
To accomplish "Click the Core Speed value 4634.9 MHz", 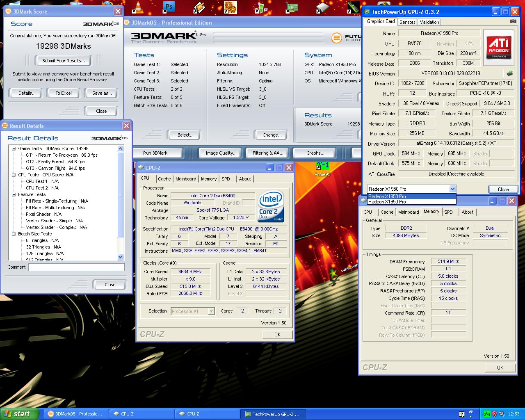I will point(190,272).
